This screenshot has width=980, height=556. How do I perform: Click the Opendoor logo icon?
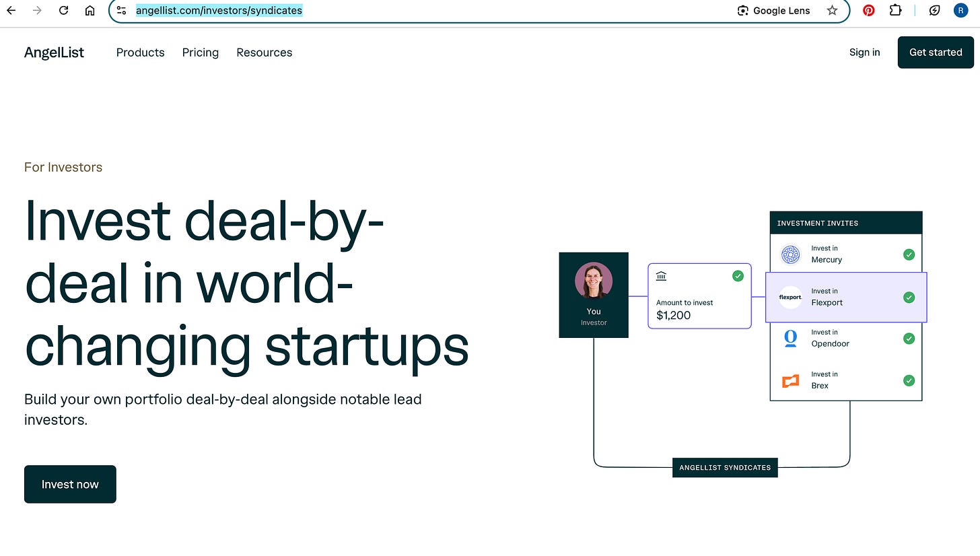(x=790, y=338)
